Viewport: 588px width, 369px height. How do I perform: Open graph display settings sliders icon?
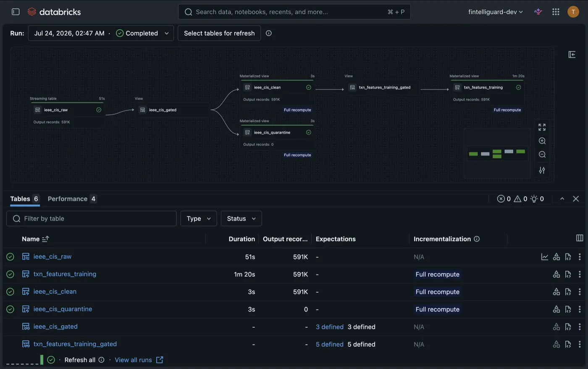pos(542,170)
